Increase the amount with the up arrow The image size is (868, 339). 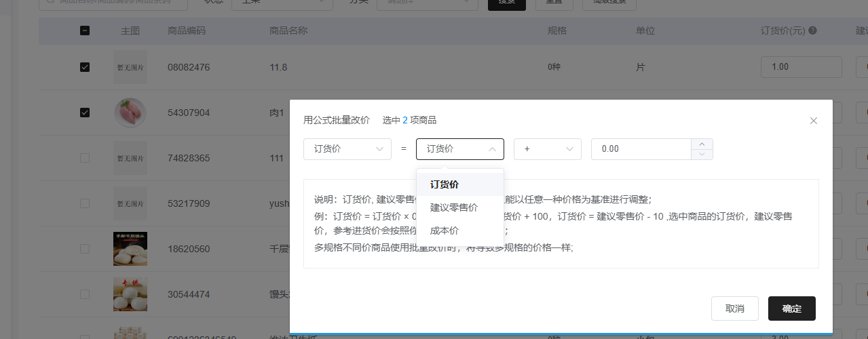[702, 144]
